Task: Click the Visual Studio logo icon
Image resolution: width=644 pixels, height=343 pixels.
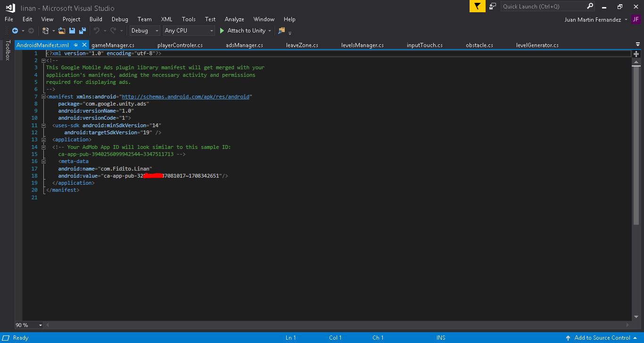Action: click(x=10, y=8)
